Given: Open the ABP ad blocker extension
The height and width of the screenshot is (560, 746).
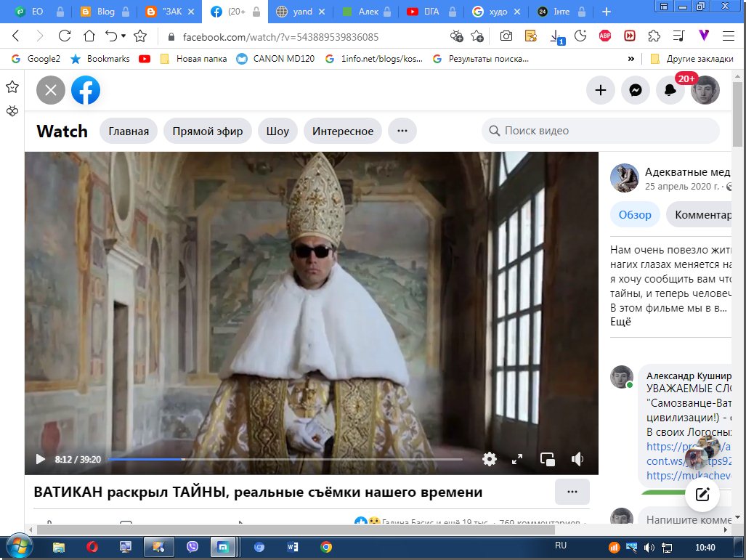Looking at the screenshot, I should pos(605,36).
